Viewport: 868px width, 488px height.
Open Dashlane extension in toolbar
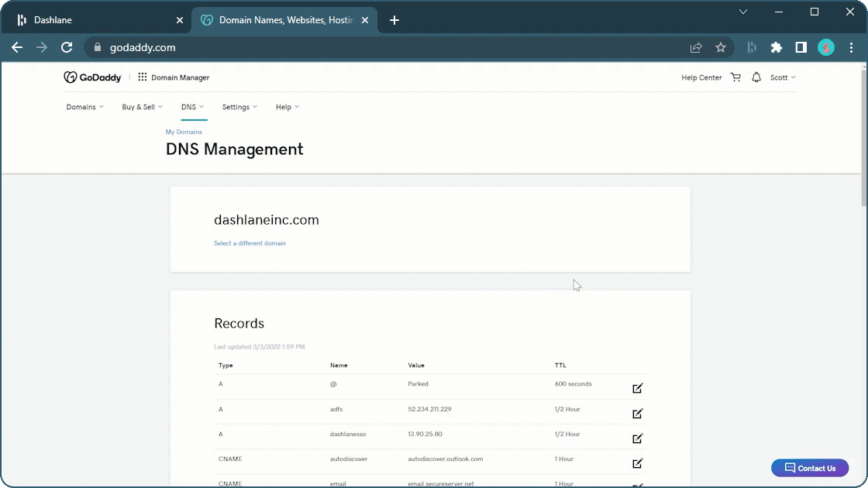click(x=752, y=47)
